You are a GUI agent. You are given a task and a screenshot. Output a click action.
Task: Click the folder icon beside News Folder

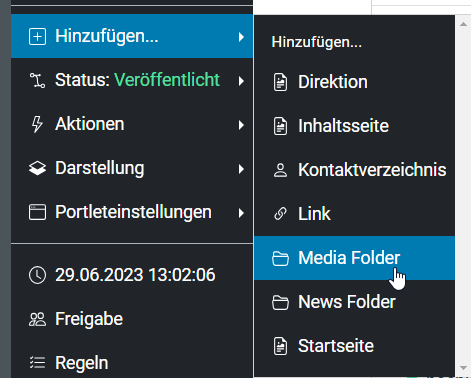280,302
